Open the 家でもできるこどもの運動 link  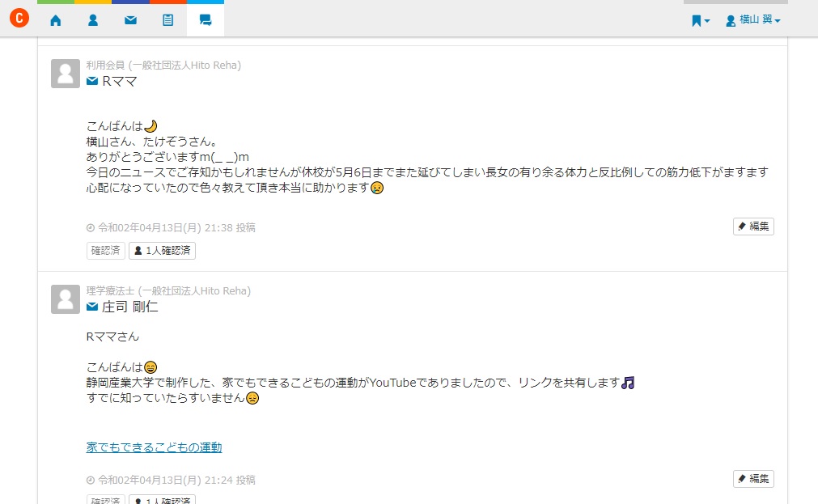pyautogui.click(x=154, y=447)
